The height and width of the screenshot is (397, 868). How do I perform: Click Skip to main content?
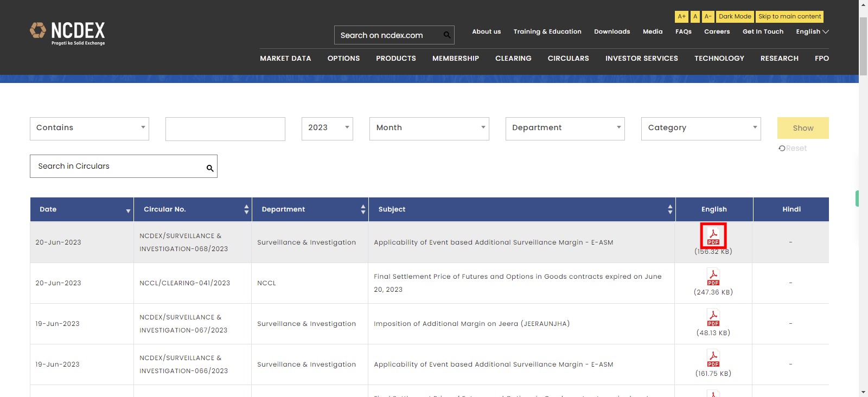point(789,17)
